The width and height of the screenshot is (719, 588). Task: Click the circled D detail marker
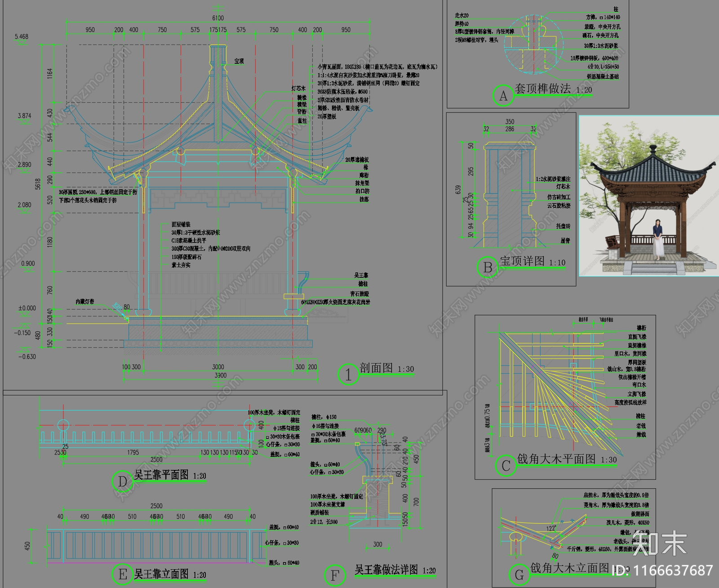(122, 481)
